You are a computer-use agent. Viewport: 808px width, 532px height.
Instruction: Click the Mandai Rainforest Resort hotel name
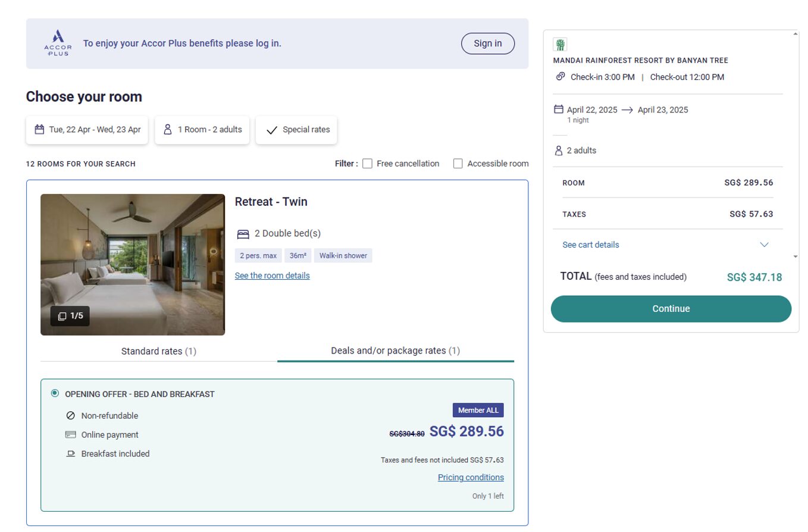[x=641, y=61]
